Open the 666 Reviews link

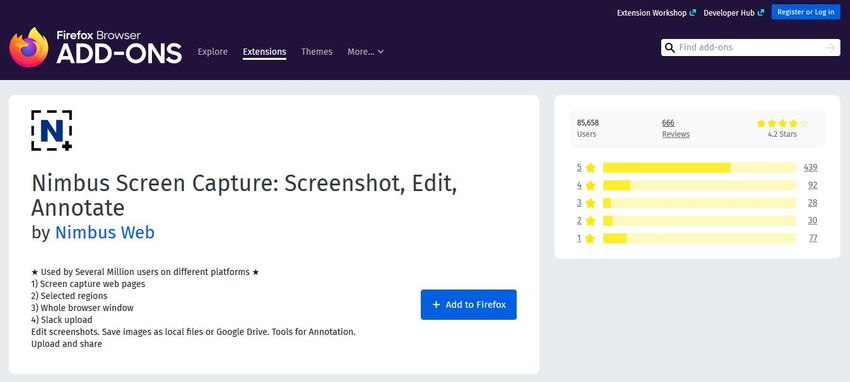(x=675, y=128)
